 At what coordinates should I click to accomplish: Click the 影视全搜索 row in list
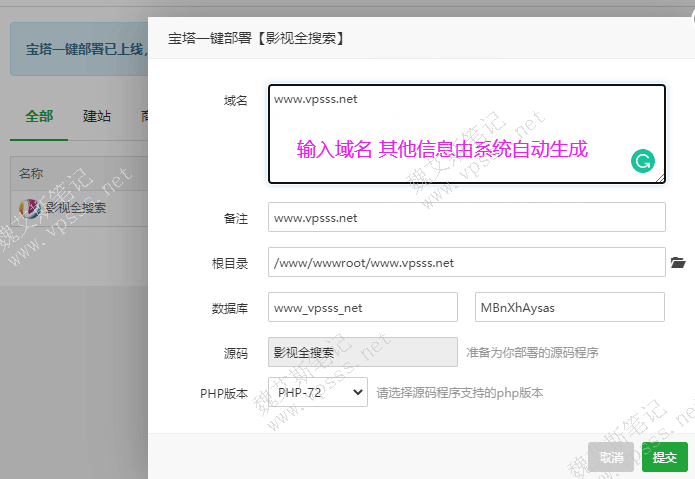click(x=79, y=208)
